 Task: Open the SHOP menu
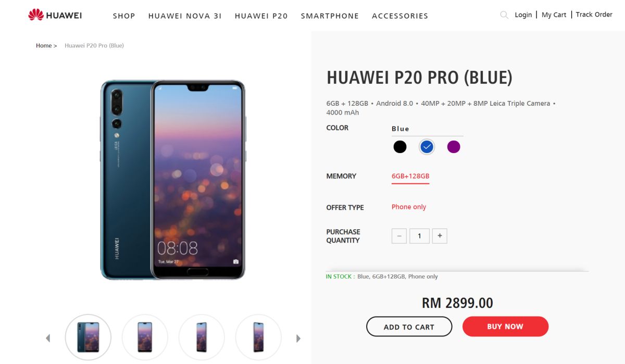[x=124, y=16]
